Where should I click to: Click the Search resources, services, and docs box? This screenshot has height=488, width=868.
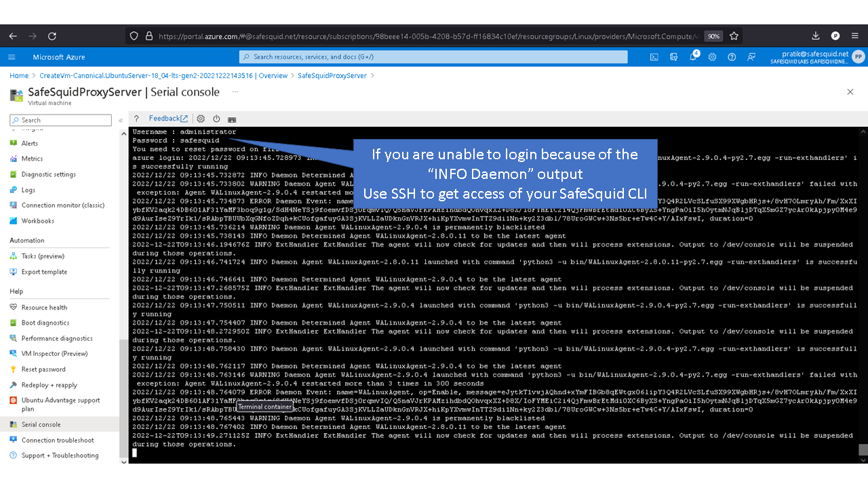pos(433,57)
